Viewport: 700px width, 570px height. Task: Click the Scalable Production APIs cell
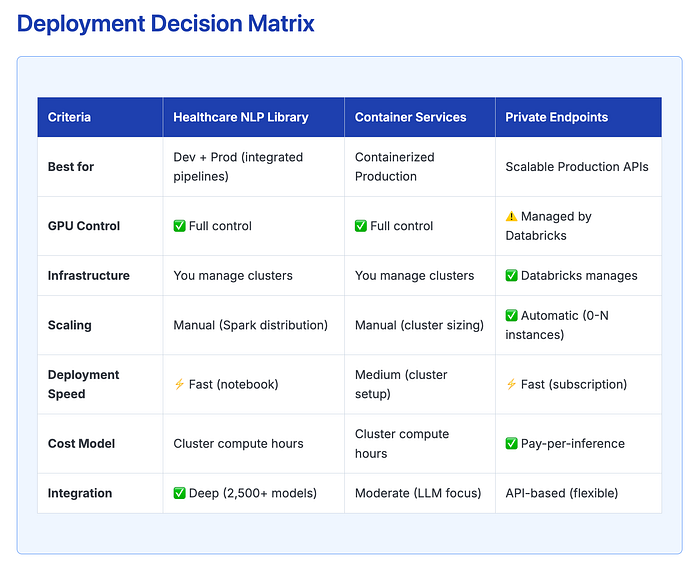click(x=576, y=167)
